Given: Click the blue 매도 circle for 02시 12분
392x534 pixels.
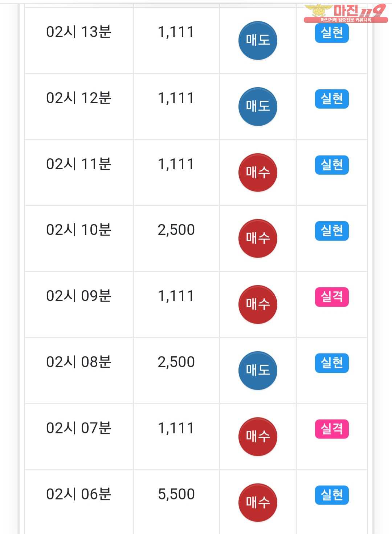Looking at the screenshot, I should (258, 106).
